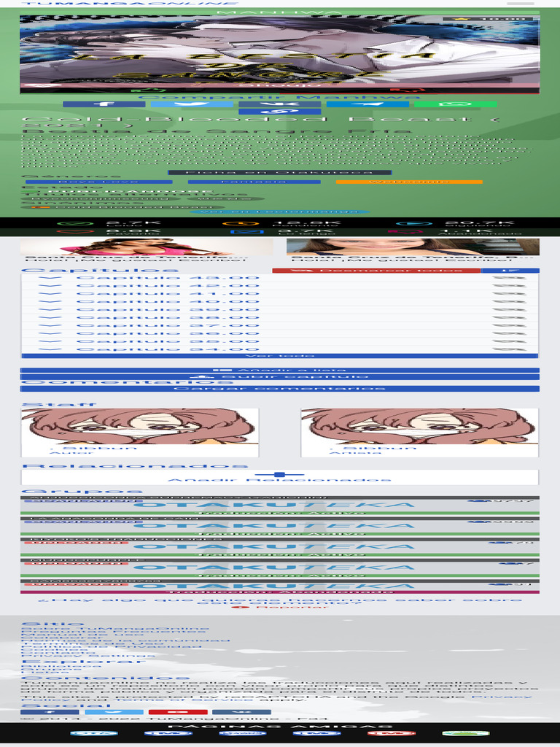The width and height of the screenshot is (560, 747).
Task: Click Ver todo under chapter list
Action: tap(279, 356)
